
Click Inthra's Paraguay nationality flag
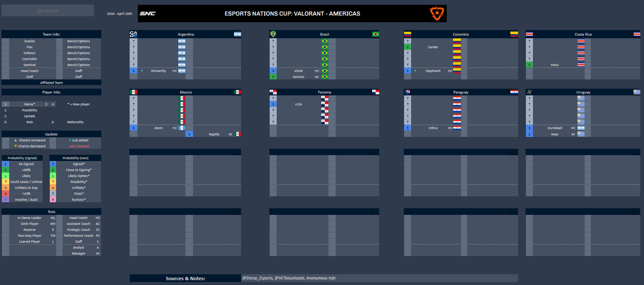[457, 128]
